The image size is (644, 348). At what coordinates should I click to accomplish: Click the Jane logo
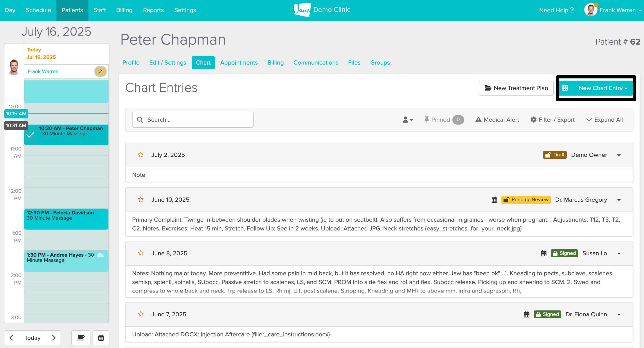(x=302, y=10)
